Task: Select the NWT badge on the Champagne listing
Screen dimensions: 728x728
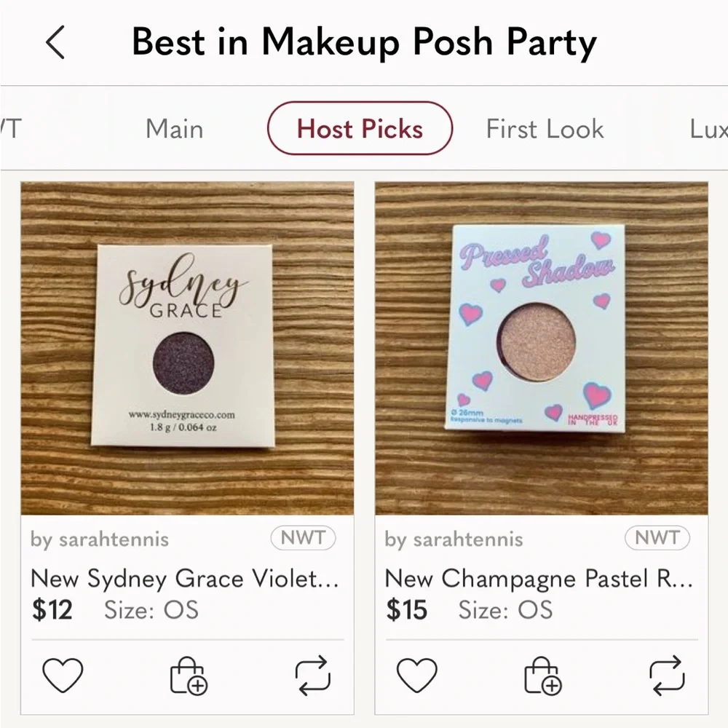Action: (657, 539)
